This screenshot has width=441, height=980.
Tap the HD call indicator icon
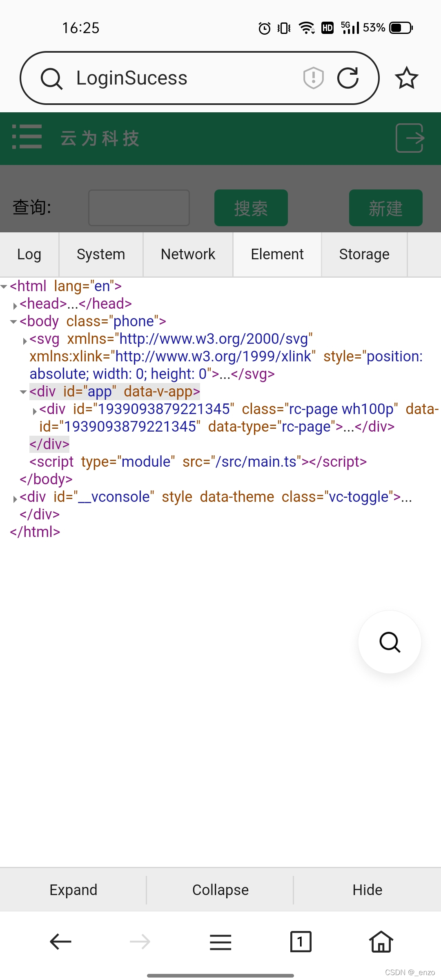327,27
